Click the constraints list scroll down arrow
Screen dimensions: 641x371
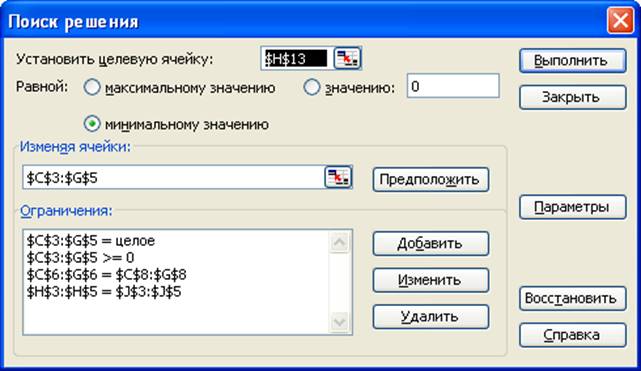point(340,322)
